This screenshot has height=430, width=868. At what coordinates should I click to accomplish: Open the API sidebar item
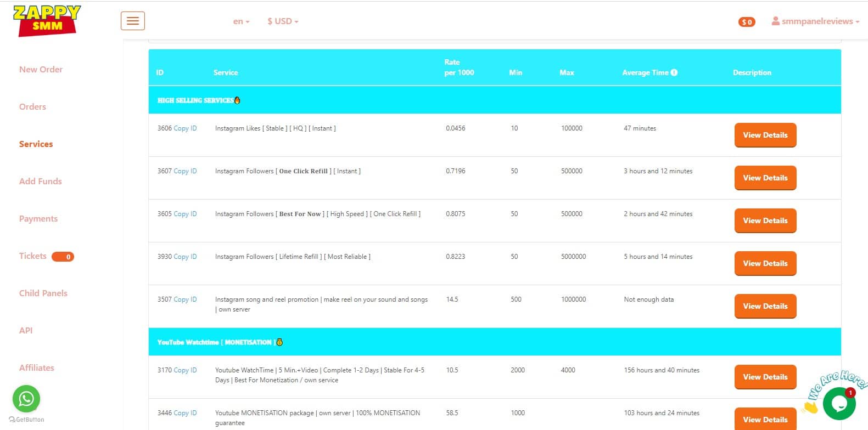[26, 330]
